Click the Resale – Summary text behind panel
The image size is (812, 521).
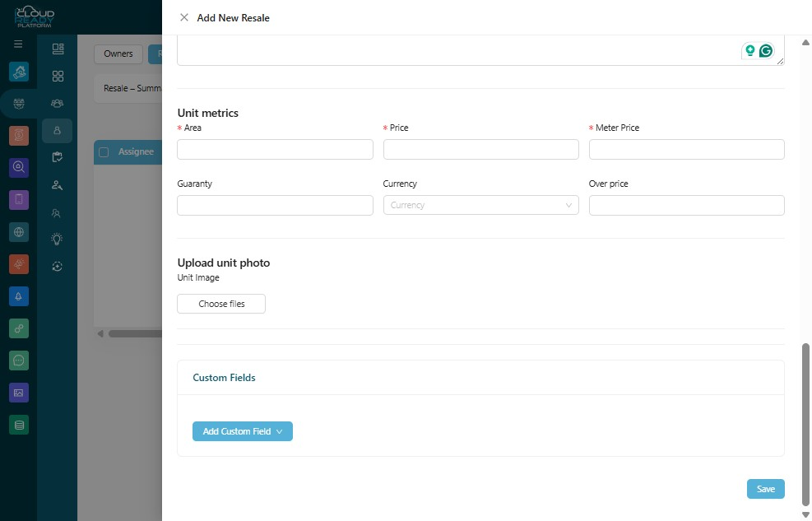coord(132,89)
